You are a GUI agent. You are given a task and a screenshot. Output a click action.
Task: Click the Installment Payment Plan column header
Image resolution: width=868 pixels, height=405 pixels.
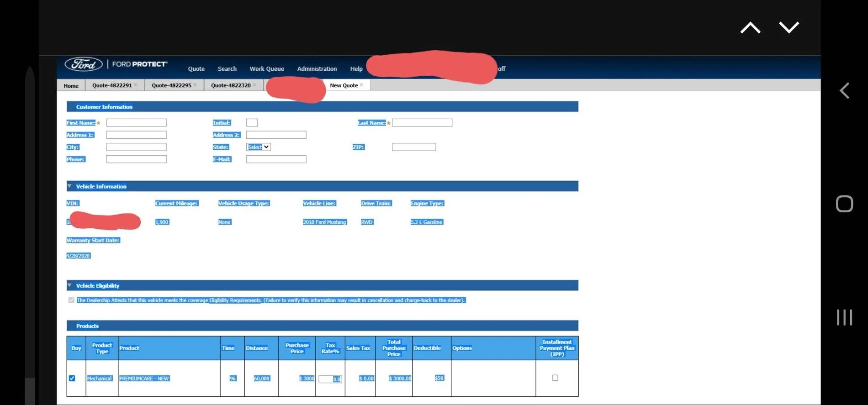(x=557, y=348)
